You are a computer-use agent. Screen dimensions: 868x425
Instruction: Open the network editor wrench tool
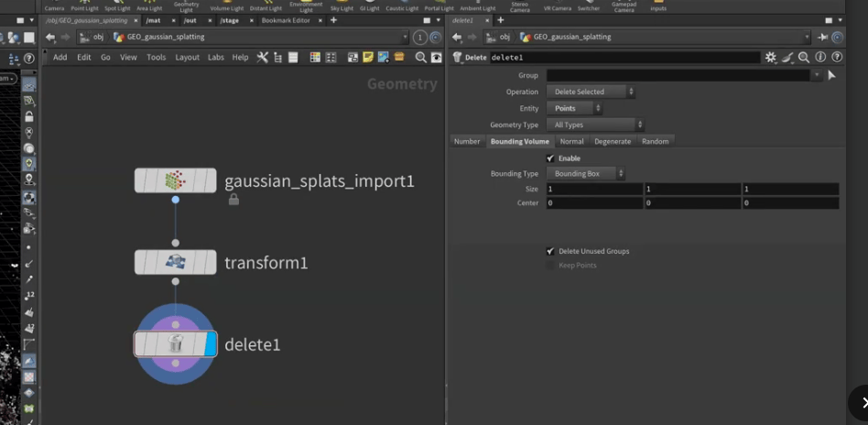click(x=262, y=57)
